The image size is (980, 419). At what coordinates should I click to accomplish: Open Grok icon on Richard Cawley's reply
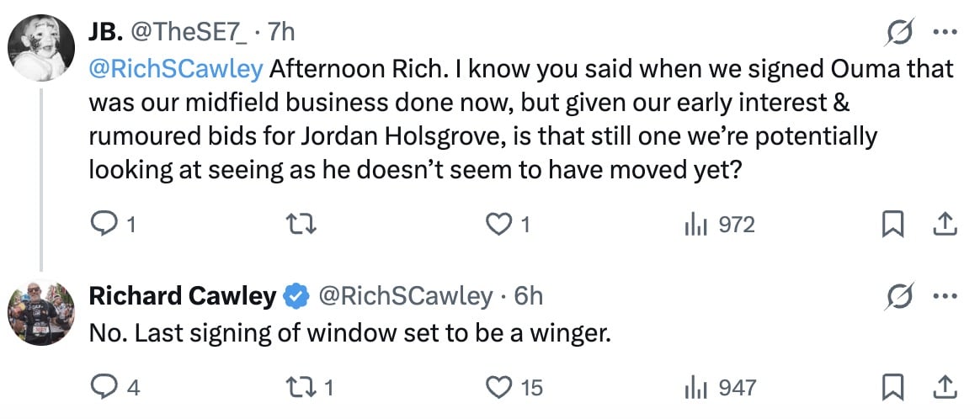[898, 296]
